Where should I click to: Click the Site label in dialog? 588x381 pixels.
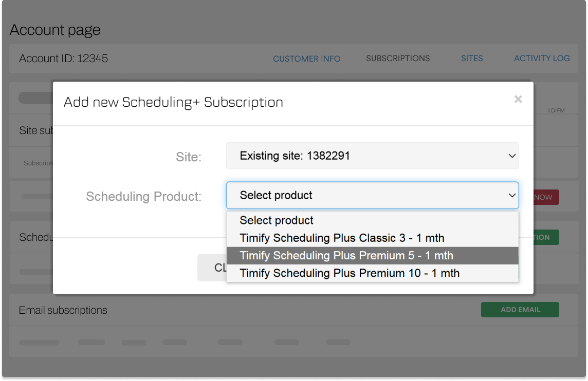[x=189, y=157]
